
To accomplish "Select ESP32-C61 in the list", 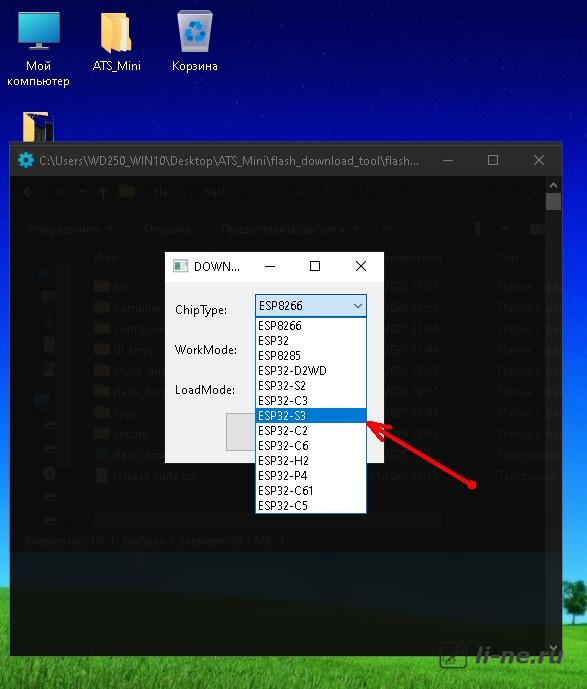I will pyautogui.click(x=311, y=490).
